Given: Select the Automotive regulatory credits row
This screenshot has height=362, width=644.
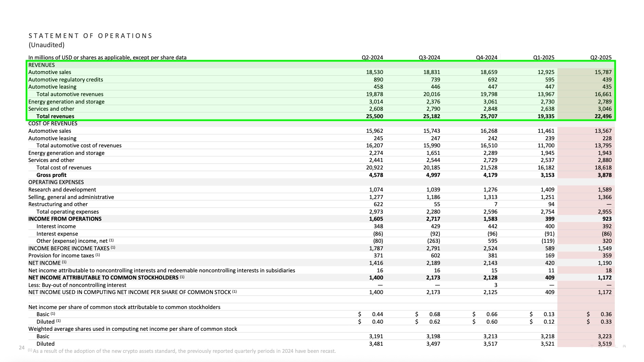Looking at the screenshot, I should (66, 79).
